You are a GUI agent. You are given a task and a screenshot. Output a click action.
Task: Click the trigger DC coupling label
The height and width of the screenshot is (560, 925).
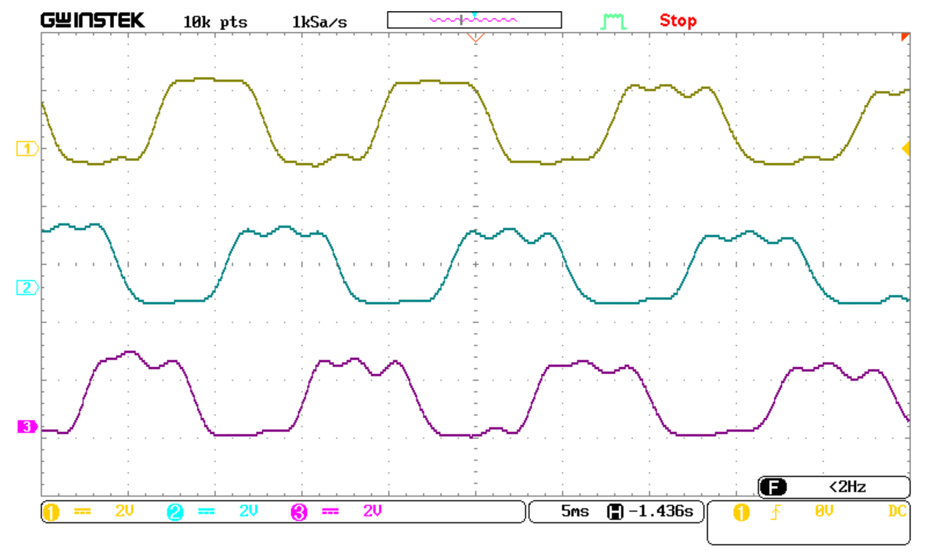click(x=897, y=512)
